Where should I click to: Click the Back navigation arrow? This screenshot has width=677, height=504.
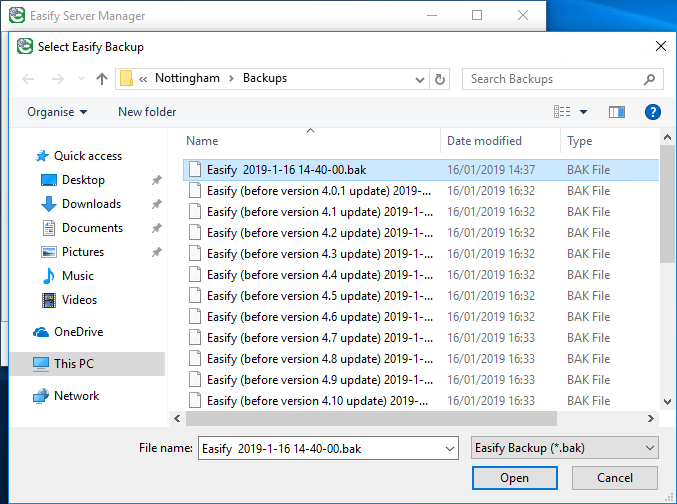[x=28, y=79]
